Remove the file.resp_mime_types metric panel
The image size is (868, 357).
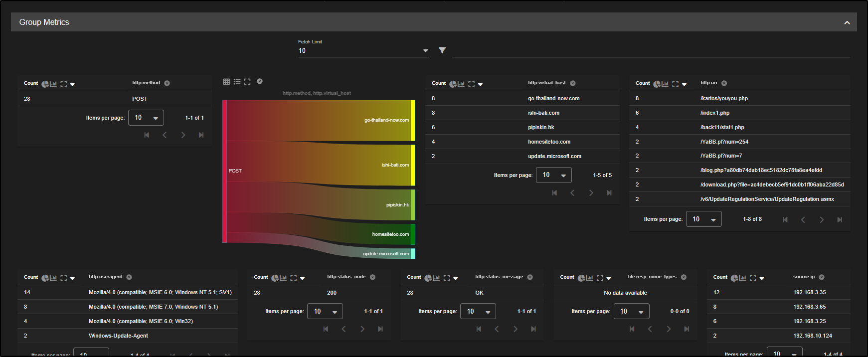pos(684,277)
